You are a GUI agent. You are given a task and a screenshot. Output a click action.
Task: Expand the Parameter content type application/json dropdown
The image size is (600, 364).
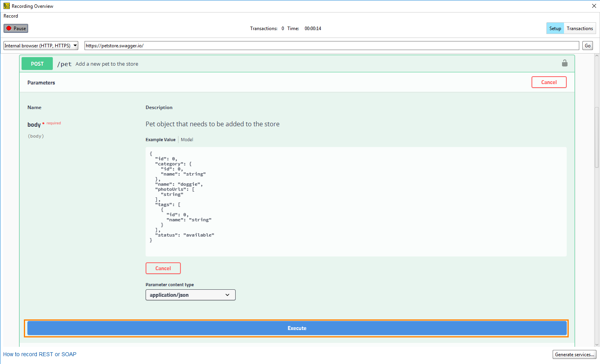point(190,295)
